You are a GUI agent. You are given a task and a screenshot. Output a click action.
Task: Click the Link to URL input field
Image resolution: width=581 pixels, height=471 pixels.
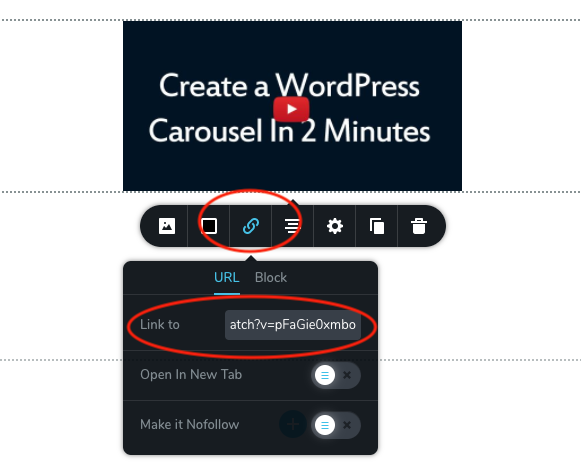coord(293,325)
